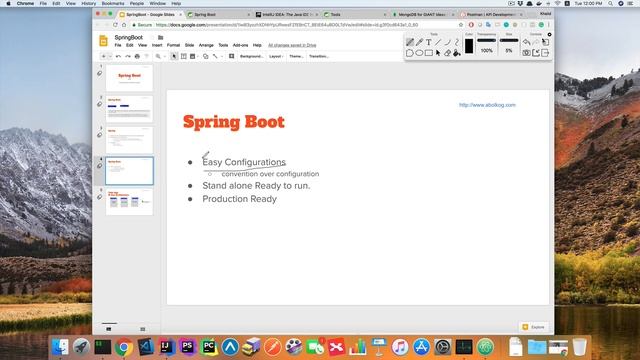Select the curved arc tool in palette
Image resolution: width=640 pixels, height=360 pixels.
coord(447,42)
